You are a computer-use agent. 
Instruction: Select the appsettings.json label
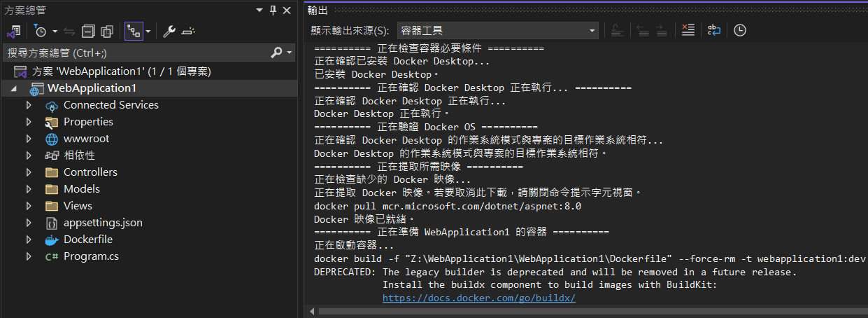tap(103, 223)
